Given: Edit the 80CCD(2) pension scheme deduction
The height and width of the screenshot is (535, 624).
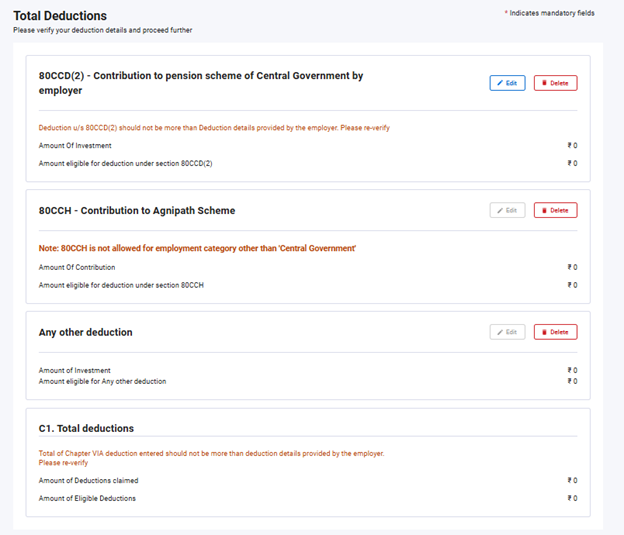Looking at the screenshot, I should [x=507, y=83].
